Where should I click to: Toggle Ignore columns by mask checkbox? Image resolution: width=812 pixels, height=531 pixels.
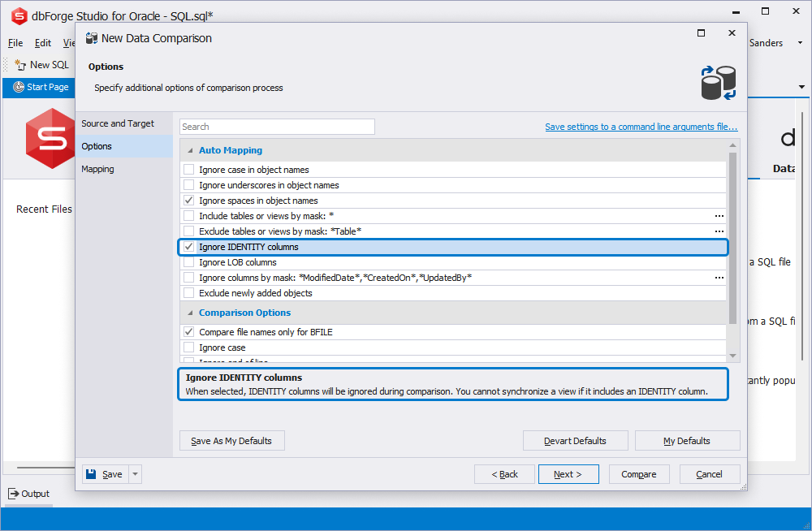(189, 278)
